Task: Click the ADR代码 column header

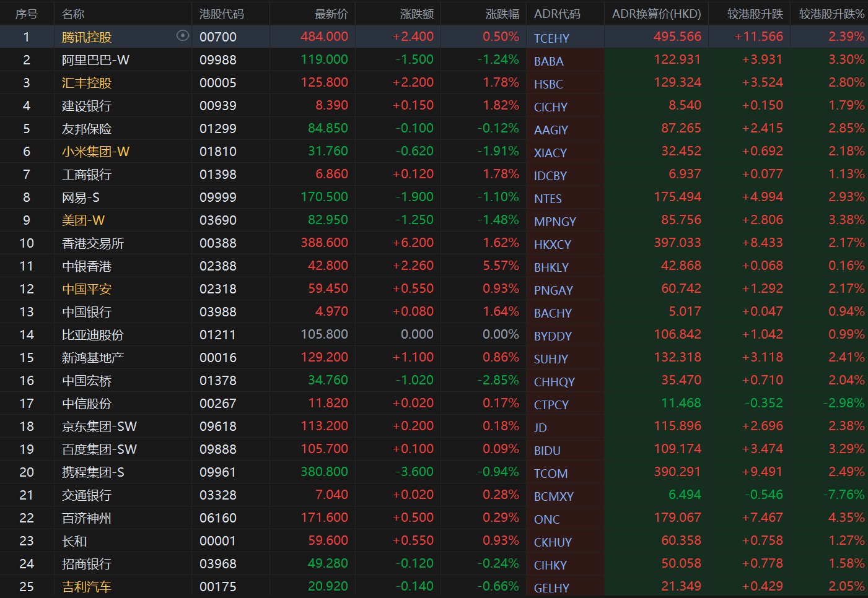Action: (557, 14)
